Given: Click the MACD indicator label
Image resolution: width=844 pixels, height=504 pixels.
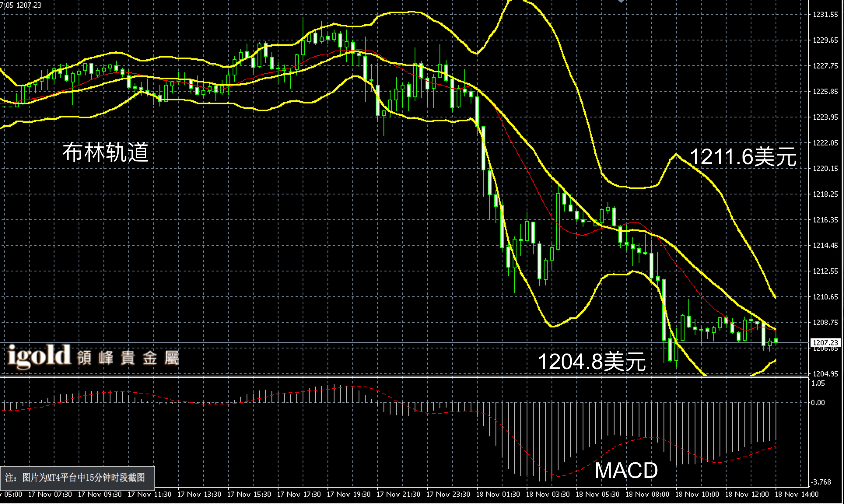Looking at the screenshot, I should [x=626, y=471].
